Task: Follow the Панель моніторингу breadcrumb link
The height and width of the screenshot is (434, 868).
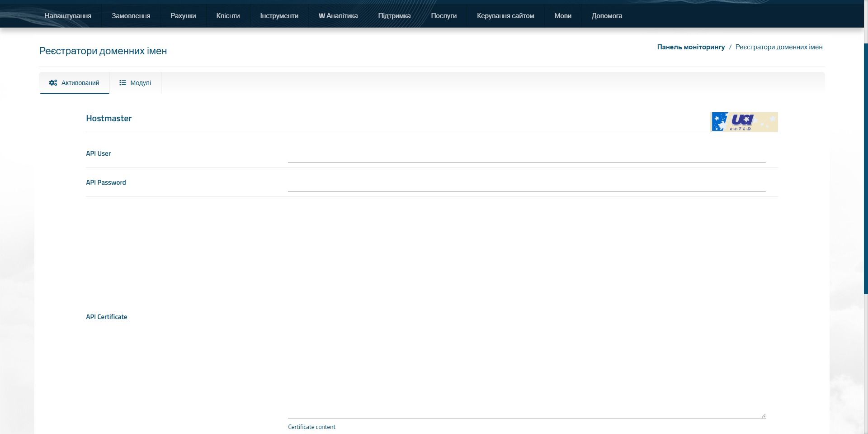Action: tap(691, 47)
